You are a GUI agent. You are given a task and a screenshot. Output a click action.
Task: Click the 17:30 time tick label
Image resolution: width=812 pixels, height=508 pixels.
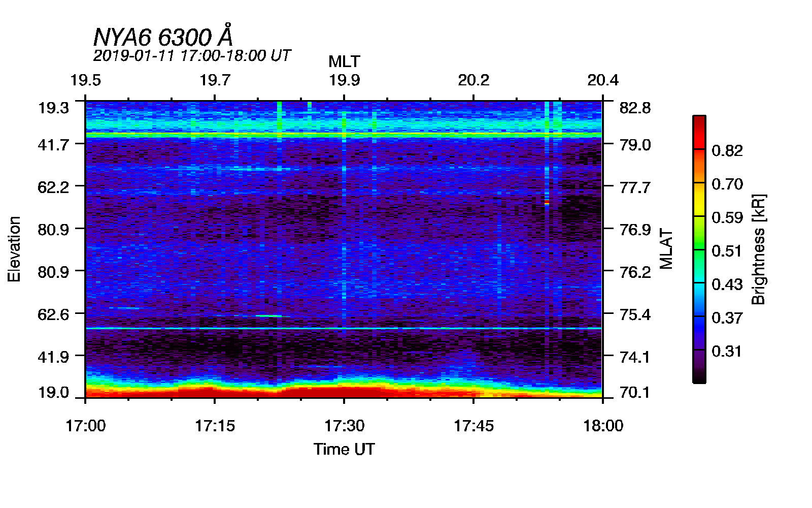click(x=344, y=425)
